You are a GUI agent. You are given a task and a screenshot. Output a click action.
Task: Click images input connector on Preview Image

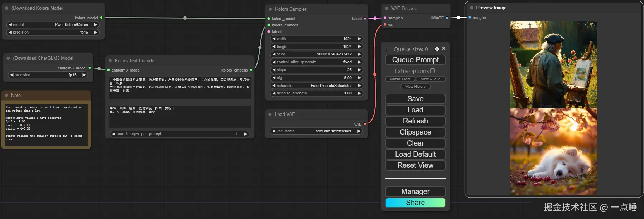coord(470,17)
